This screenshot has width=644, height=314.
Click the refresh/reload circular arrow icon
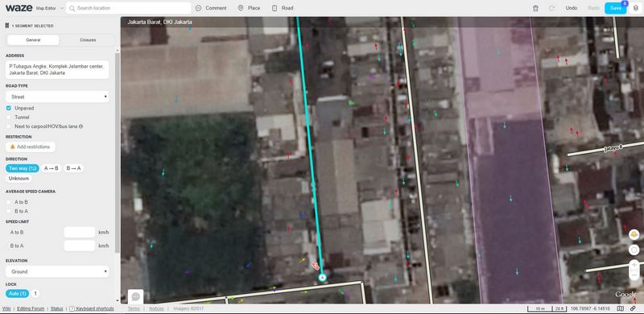pyautogui.click(x=551, y=8)
